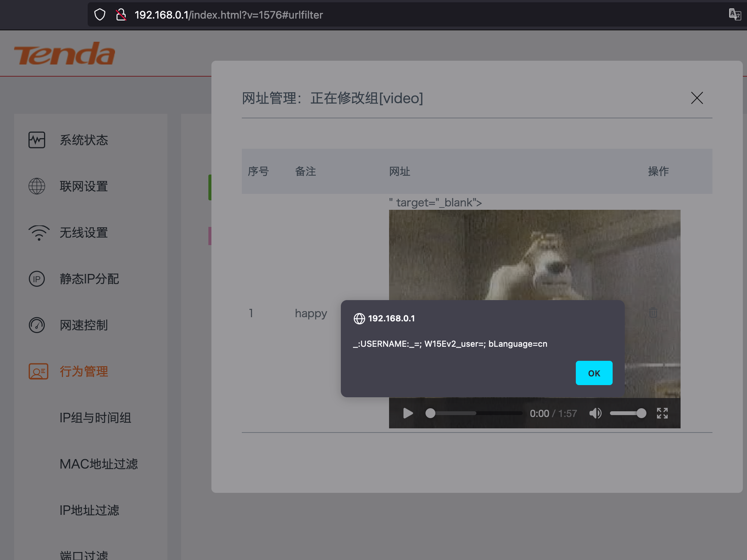The height and width of the screenshot is (560, 747).
Task: Click the Wireless Settings WiFi icon
Action: click(x=39, y=233)
